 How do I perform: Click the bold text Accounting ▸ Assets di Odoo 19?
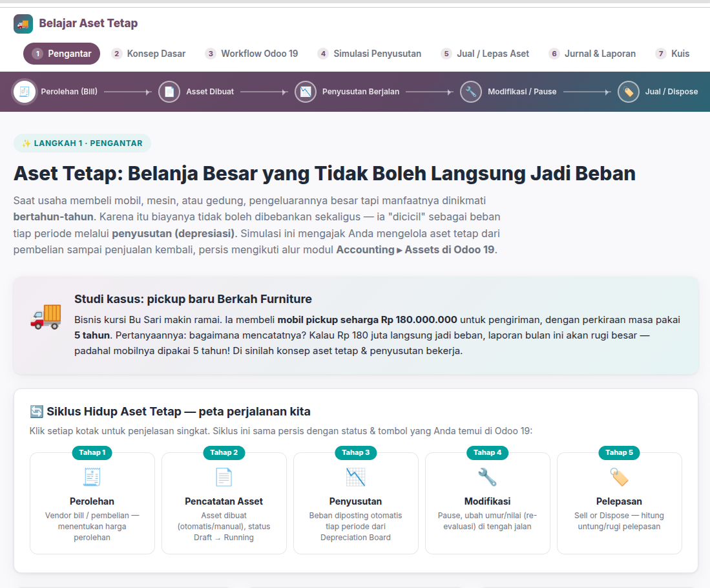[x=415, y=250]
